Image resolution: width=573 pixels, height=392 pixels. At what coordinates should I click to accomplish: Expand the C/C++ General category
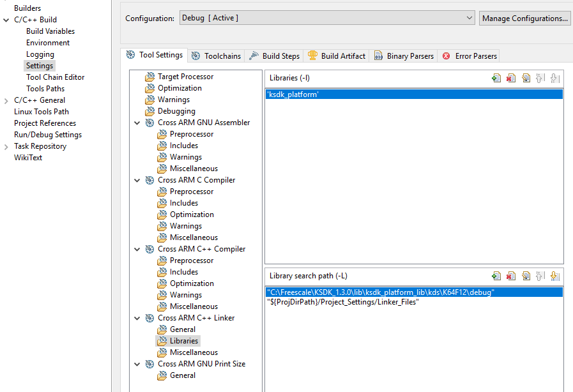pos(6,100)
